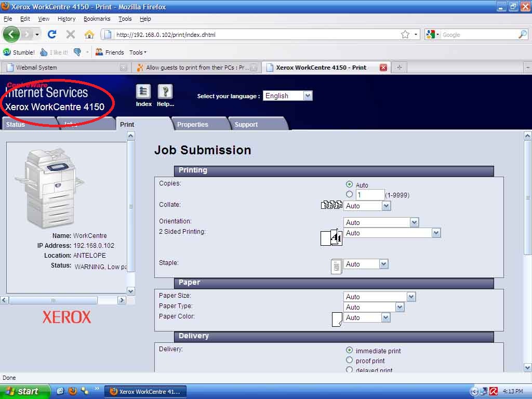Click the Xerox WorkCentre taskbar button

pyautogui.click(x=146, y=392)
